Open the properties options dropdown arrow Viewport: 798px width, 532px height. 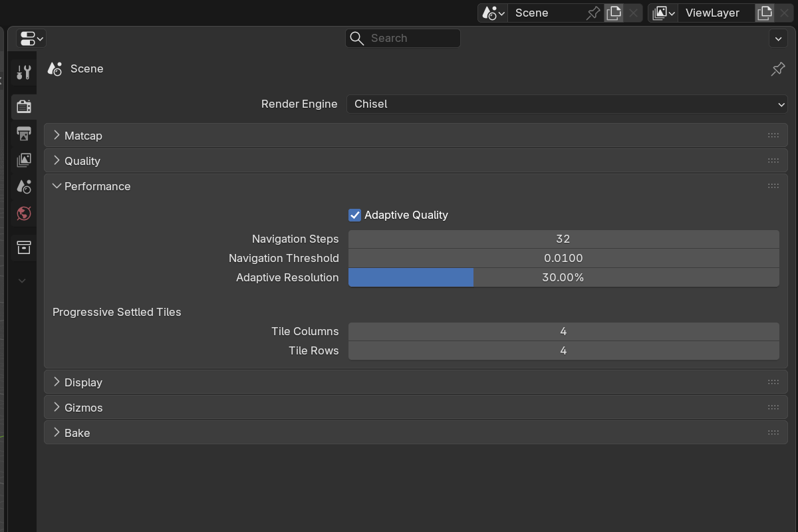tap(778, 39)
